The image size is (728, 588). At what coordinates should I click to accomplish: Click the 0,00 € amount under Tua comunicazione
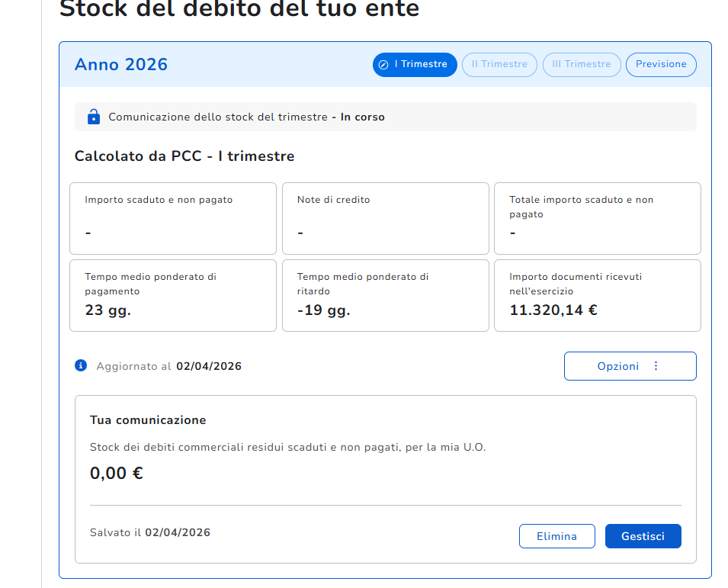pyautogui.click(x=117, y=473)
